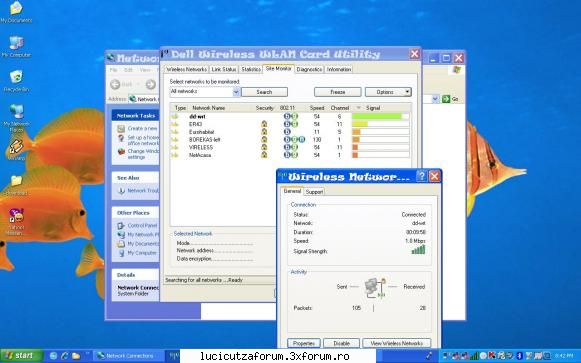Image resolution: width=581 pixels, height=363 pixels.
Task: Click Network Connections taskbar button
Action: [128, 356]
